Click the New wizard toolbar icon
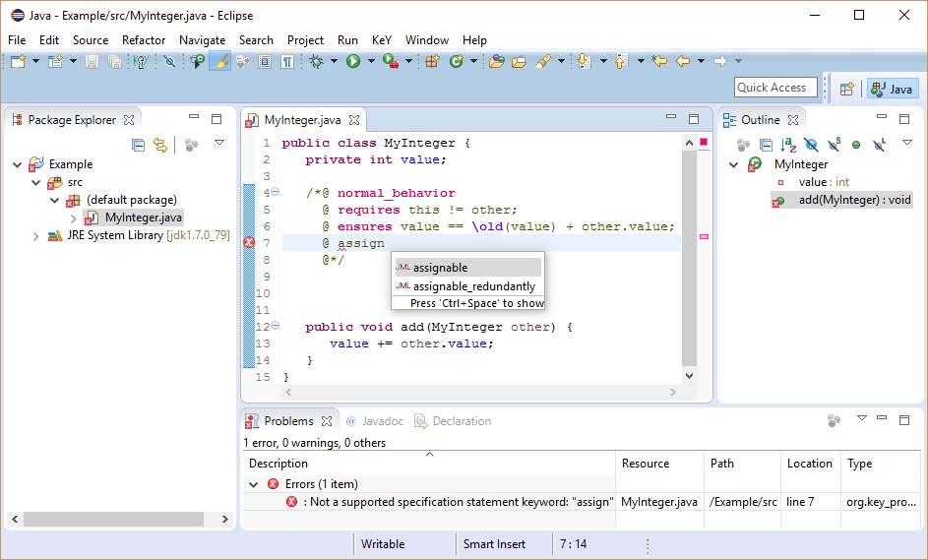The image size is (928, 560). click(x=18, y=61)
